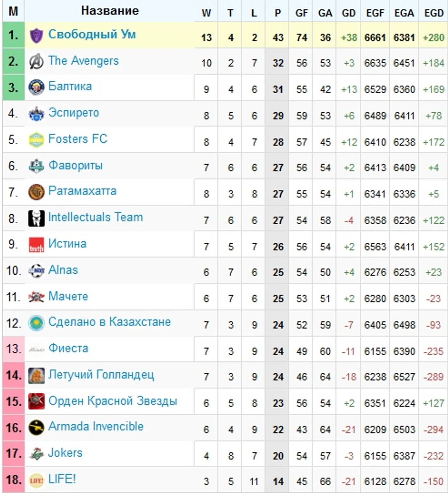Open the Alnas team link

pos(63,270)
